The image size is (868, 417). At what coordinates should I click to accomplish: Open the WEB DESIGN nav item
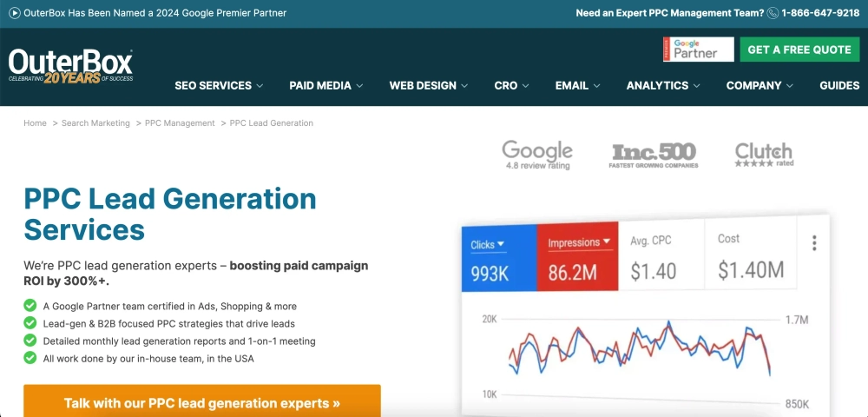click(423, 85)
